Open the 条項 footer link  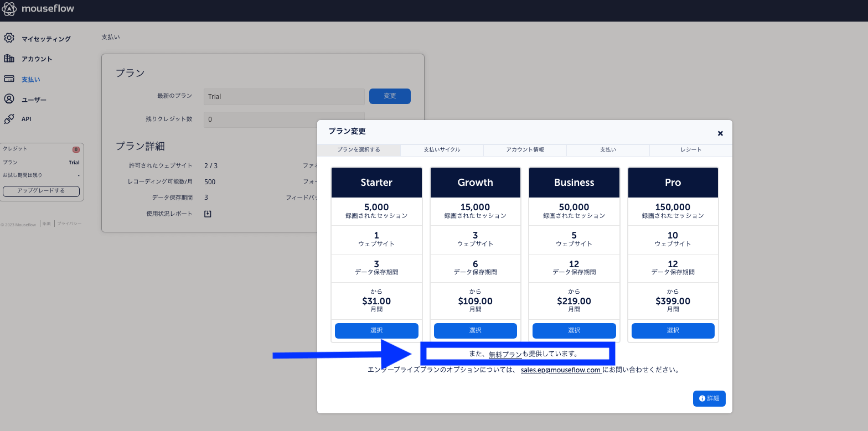[x=47, y=224]
